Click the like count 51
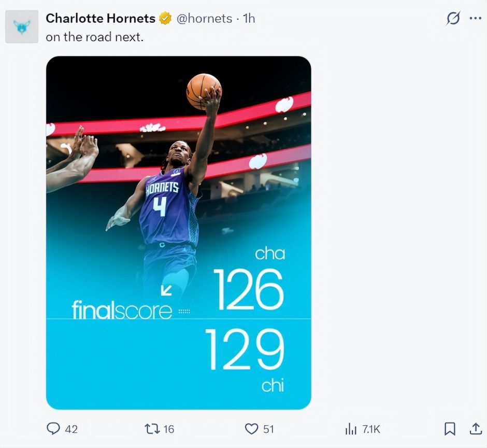The image size is (487, 448). [x=269, y=429]
